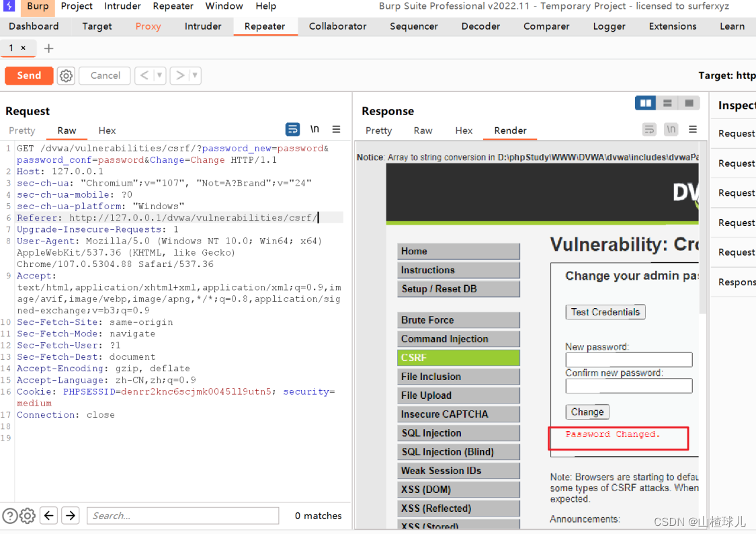Click Command Injection in DVWA menu
Viewport: 756px width, 534px height.
[x=458, y=339]
